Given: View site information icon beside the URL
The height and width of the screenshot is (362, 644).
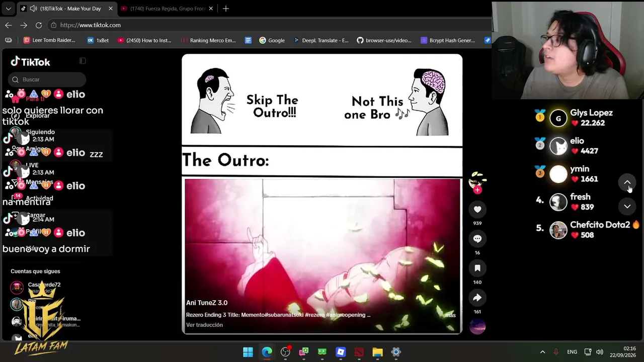Looking at the screenshot, I should [53, 25].
